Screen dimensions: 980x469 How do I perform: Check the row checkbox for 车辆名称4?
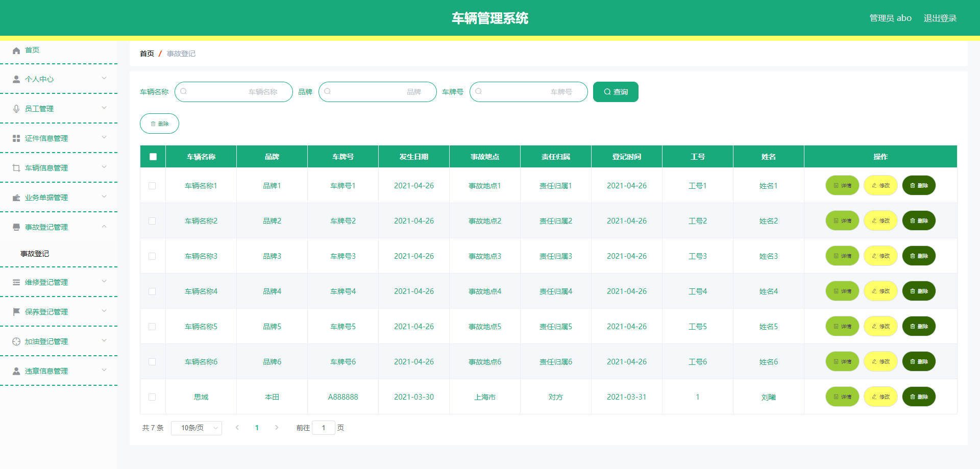pyautogui.click(x=152, y=292)
